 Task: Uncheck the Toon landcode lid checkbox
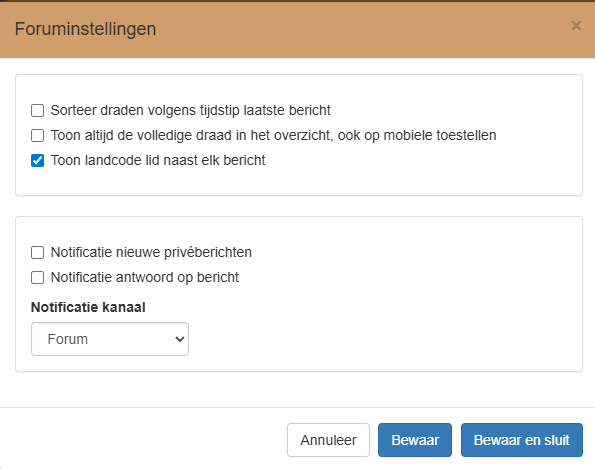pos(37,161)
